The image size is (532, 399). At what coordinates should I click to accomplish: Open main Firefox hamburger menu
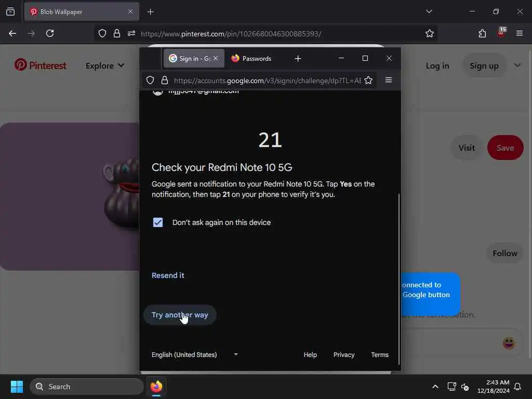(x=520, y=33)
